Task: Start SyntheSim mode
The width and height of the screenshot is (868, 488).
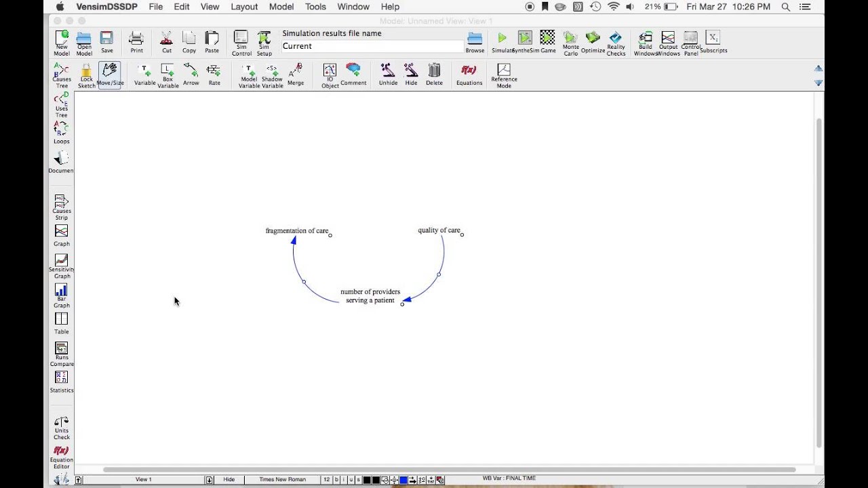Action: pos(525,42)
